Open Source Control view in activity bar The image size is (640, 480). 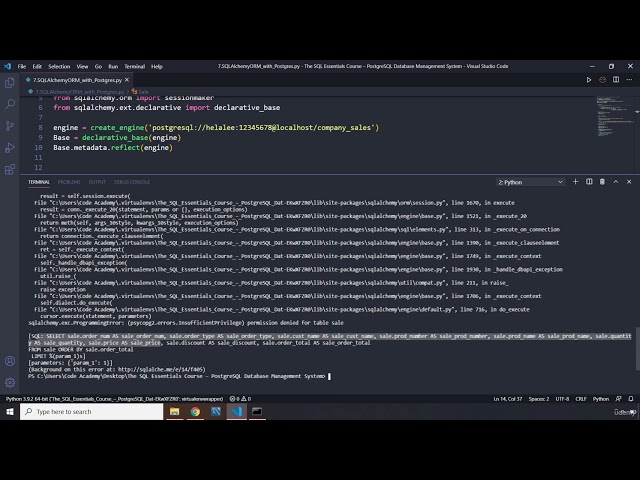[x=10, y=126]
